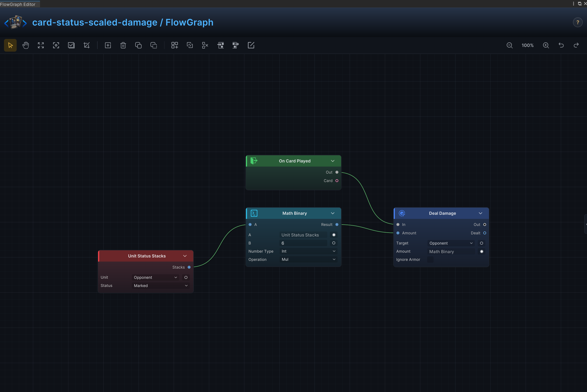Click the add node plus icon
Viewport: 587px width, 392px height.
[108, 45]
